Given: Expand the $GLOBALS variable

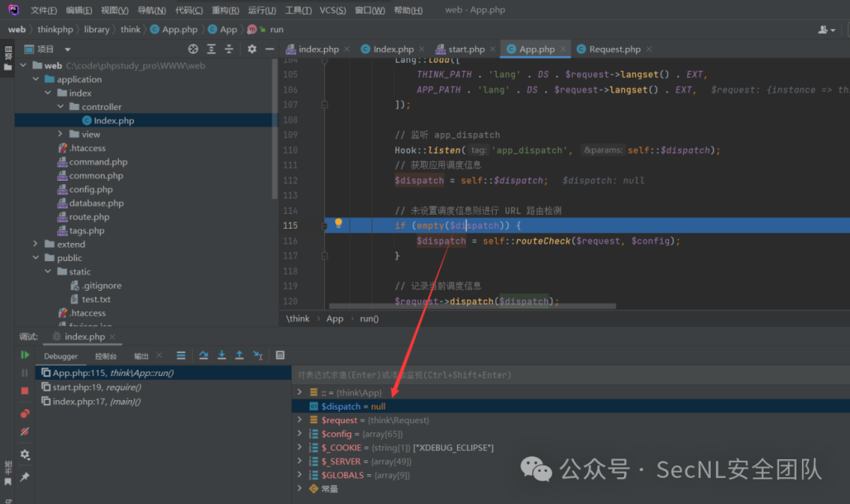Looking at the screenshot, I should pyautogui.click(x=299, y=474).
